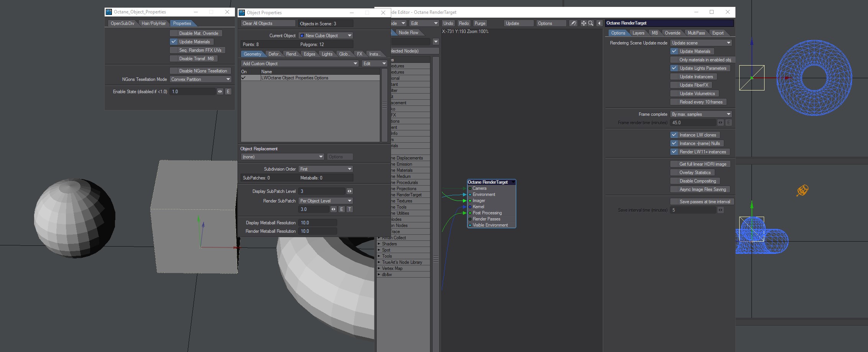Screen dimensions: 868x352
Task: Click the E envelope button for Render SubPatch
Action: (x=341, y=209)
